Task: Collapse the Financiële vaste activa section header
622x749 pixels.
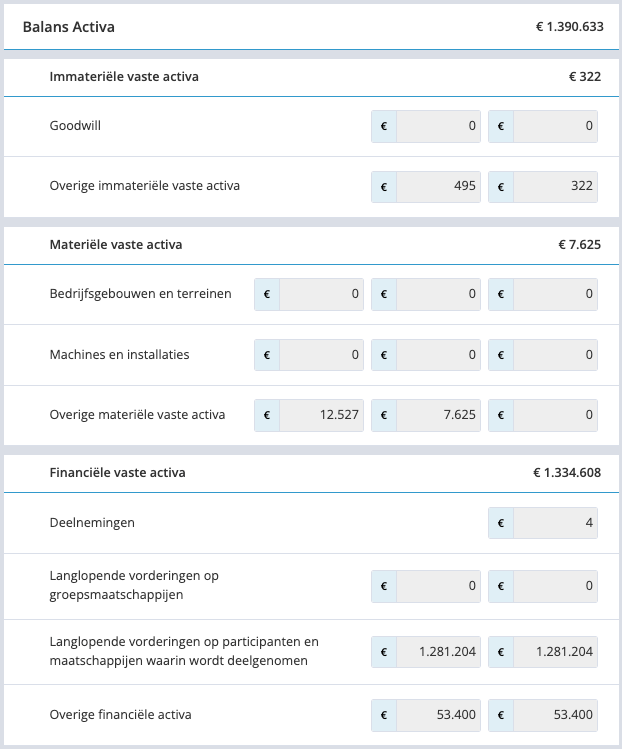Action: 311,473
